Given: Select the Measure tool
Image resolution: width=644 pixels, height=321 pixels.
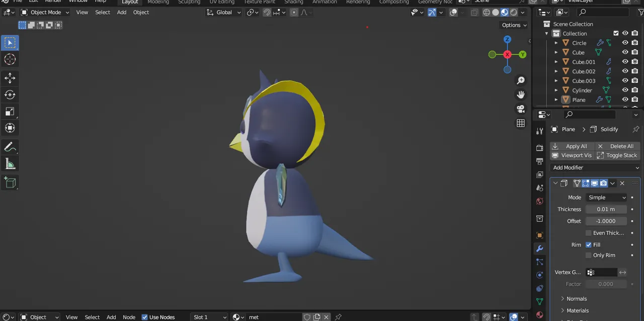Looking at the screenshot, I should (10, 163).
